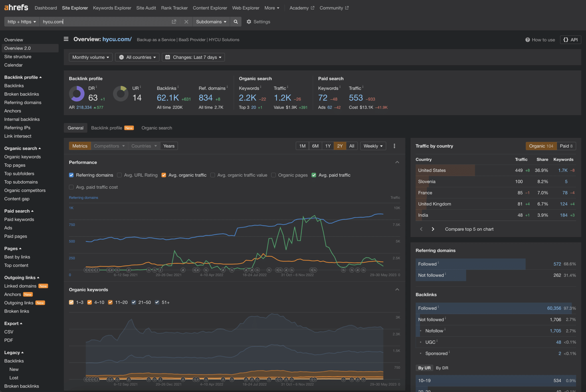This screenshot has height=392, width=586.
Task: Open the Monthly volume dropdown
Action: click(90, 57)
